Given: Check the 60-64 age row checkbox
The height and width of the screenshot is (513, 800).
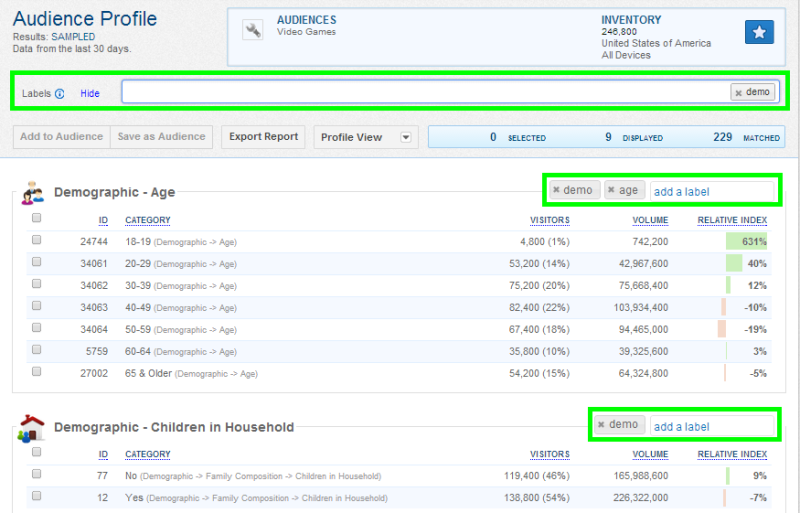Looking at the screenshot, I should pos(36,349).
